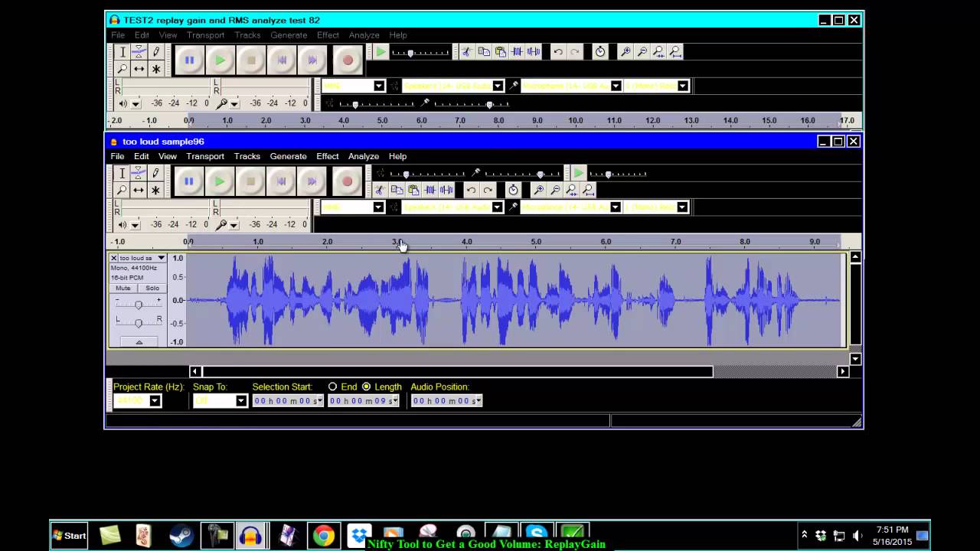Open the Effect menu in 'too loud sample96'

[x=327, y=156]
